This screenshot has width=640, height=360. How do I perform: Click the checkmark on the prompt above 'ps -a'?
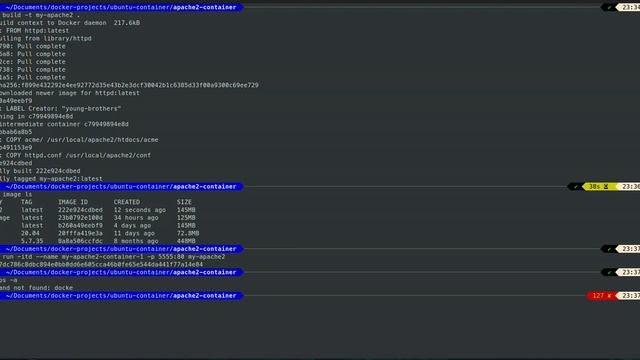[609, 272]
